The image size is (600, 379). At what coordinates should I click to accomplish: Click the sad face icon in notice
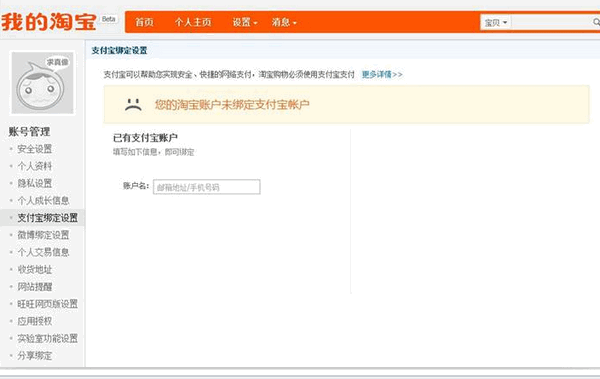[133, 104]
